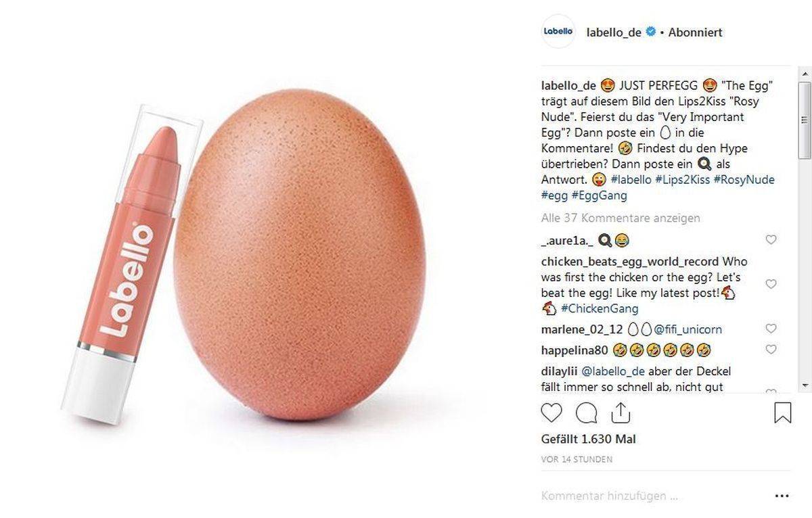Like the comment by chicken_beats_egg_world_record
This screenshot has width=812, height=518.
pos(771,284)
